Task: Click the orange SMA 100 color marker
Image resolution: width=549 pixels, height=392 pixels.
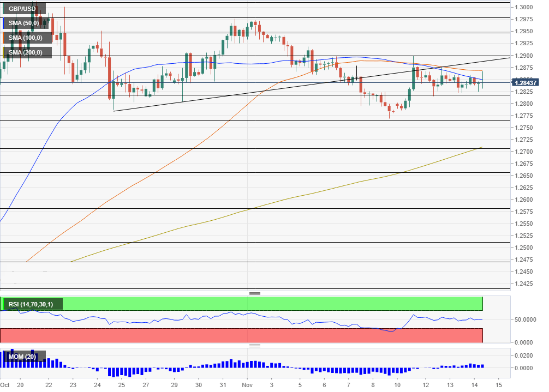Action: tap(4, 38)
